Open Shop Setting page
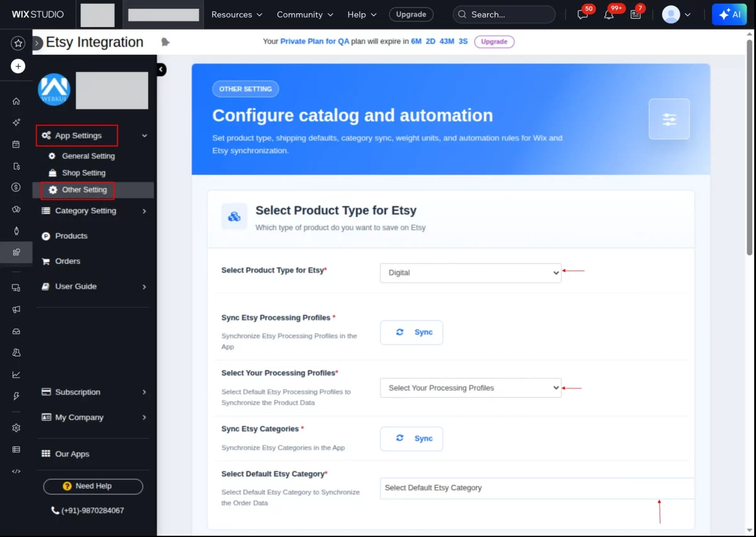The image size is (756, 537). [x=84, y=173]
